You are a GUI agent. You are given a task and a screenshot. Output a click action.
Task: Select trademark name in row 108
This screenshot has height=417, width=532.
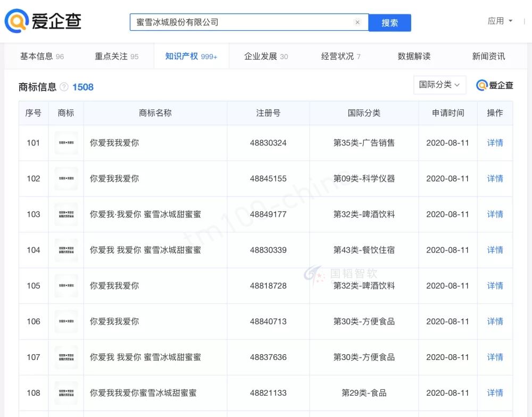(x=143, y=393)
